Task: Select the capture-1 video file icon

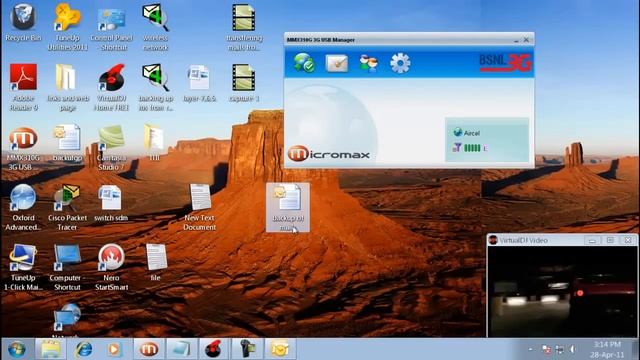Action: (244, 82)
